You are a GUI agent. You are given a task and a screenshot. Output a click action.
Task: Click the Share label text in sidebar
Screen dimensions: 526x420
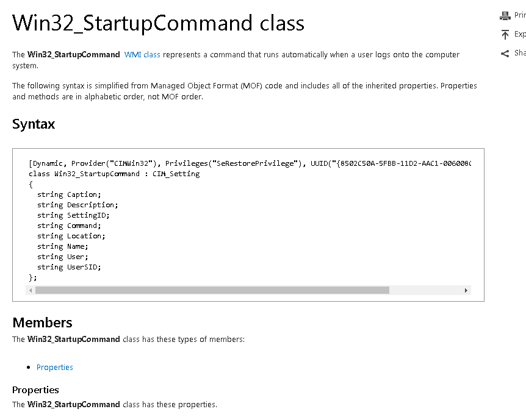pos(520,53)
